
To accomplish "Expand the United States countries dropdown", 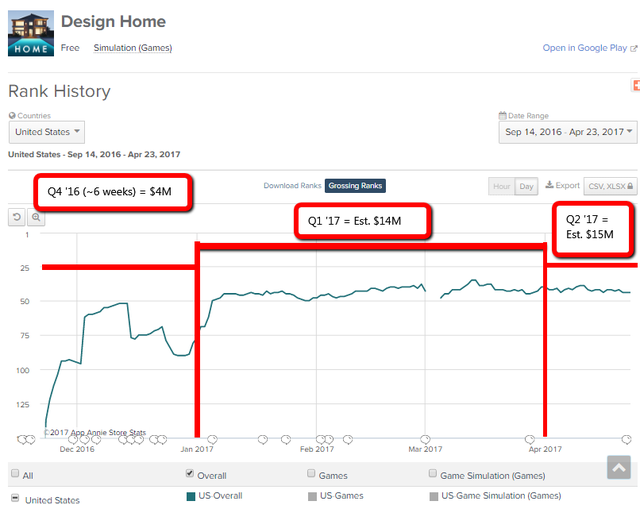I will [x=47, y=132].
